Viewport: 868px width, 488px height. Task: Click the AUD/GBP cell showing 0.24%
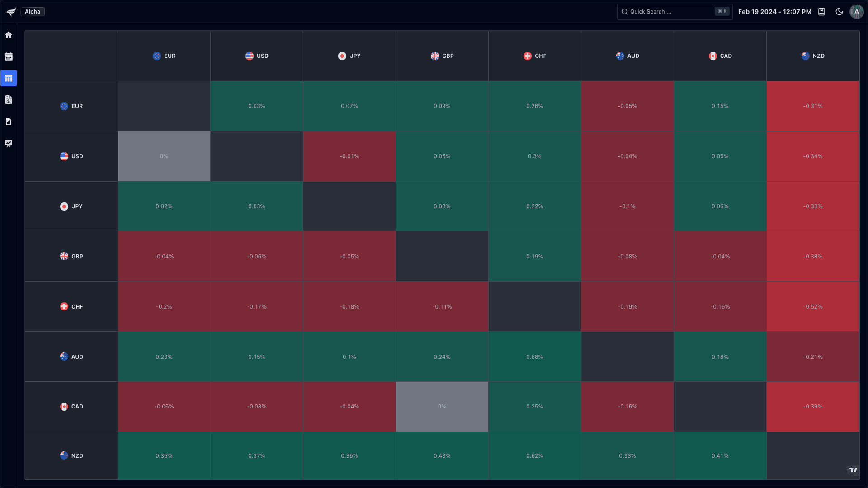click(x=442, y=357)
